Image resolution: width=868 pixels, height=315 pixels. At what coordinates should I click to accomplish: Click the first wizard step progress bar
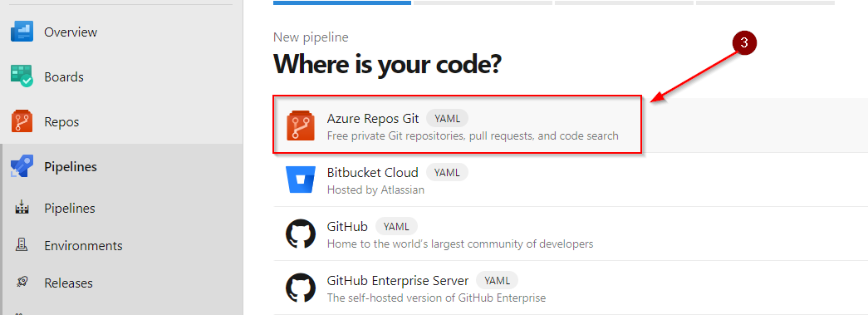coord(342,2)
